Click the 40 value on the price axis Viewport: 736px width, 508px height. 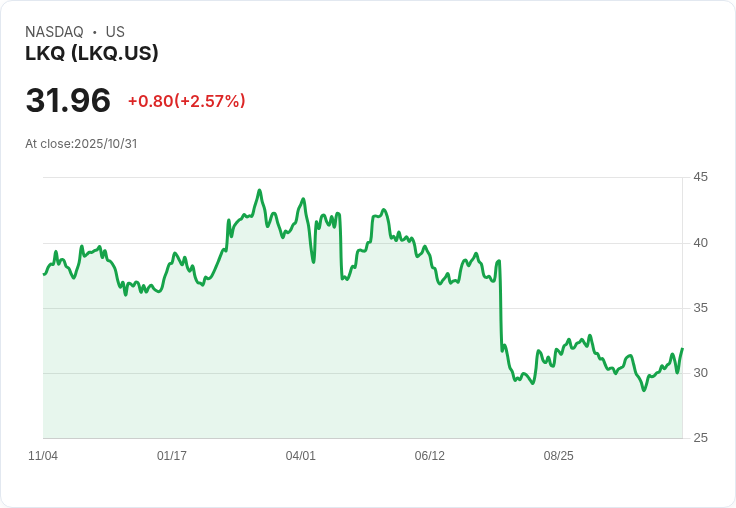[x=701, y=243]
